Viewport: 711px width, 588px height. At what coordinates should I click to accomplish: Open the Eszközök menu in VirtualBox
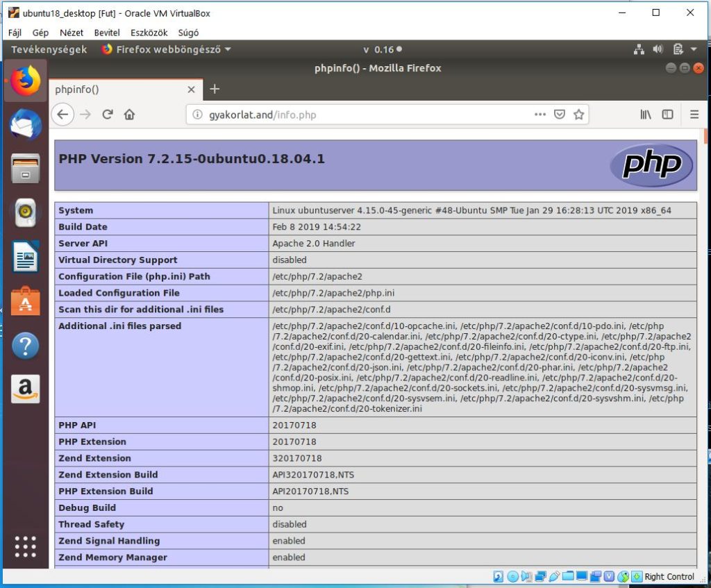click(x=149, y=33)
